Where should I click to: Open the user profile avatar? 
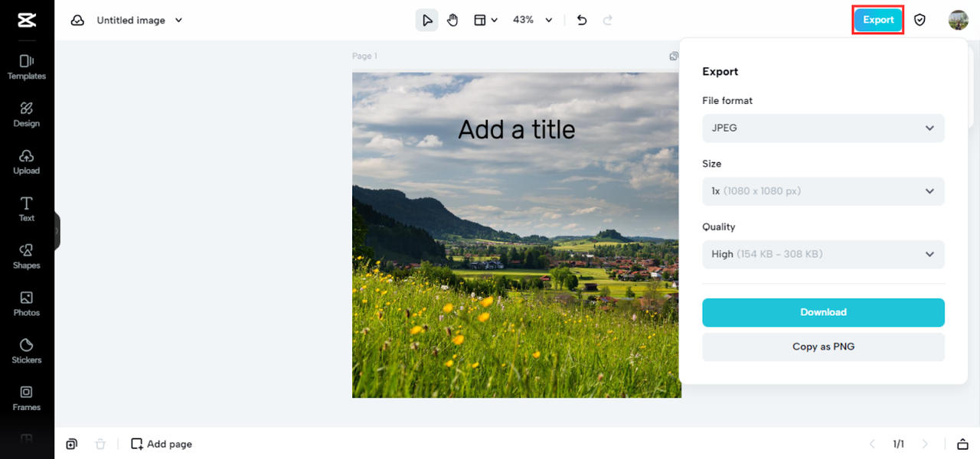(x=959, y=20)
